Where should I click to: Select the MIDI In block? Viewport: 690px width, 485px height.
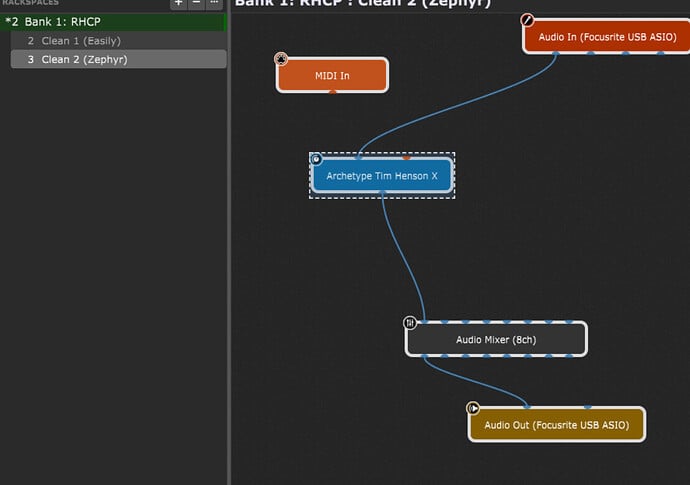coord(332,75)
